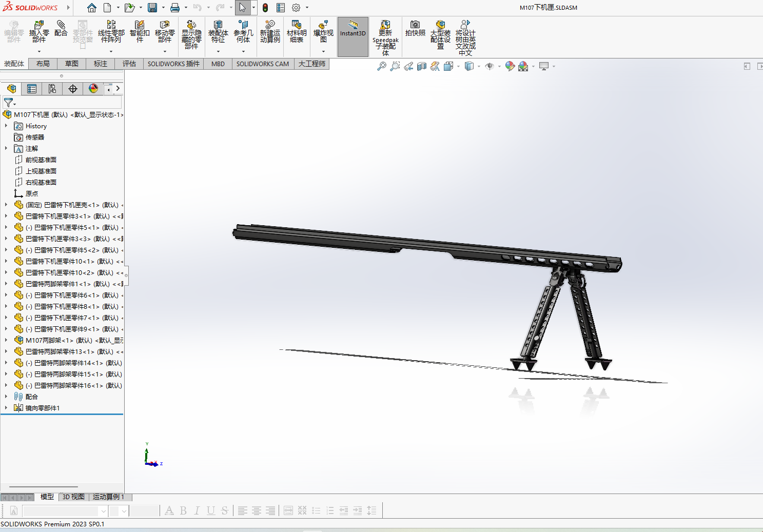Switch to the 布局 (Layout) tab
The image size is (763, 532).
tap(43, 64)
